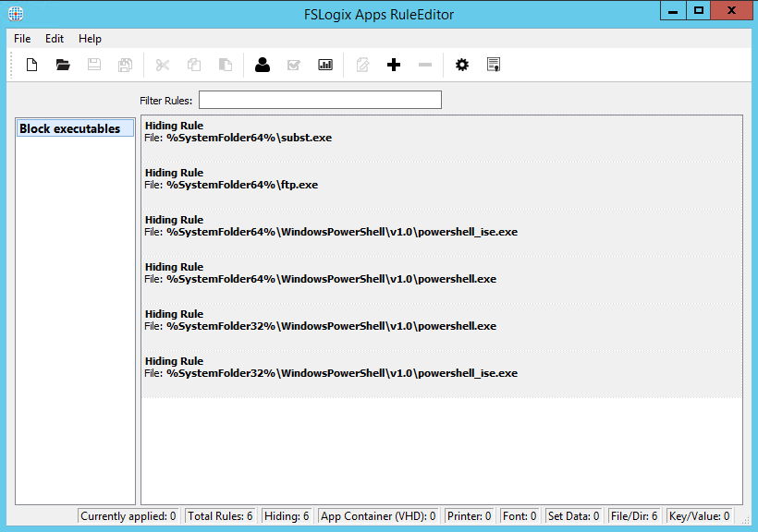Click the Font: 0 status entry

520,516
